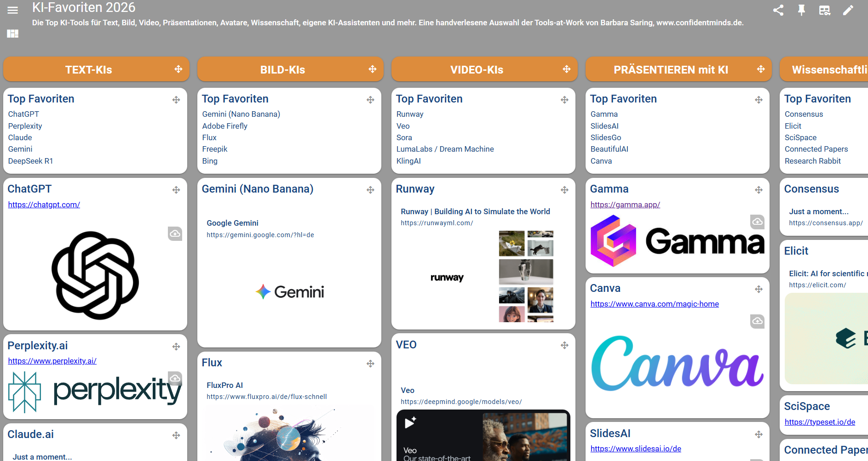Click 'Runway | Building AI to Simulate the World'
868x461 pixels.
click(475, 211)
